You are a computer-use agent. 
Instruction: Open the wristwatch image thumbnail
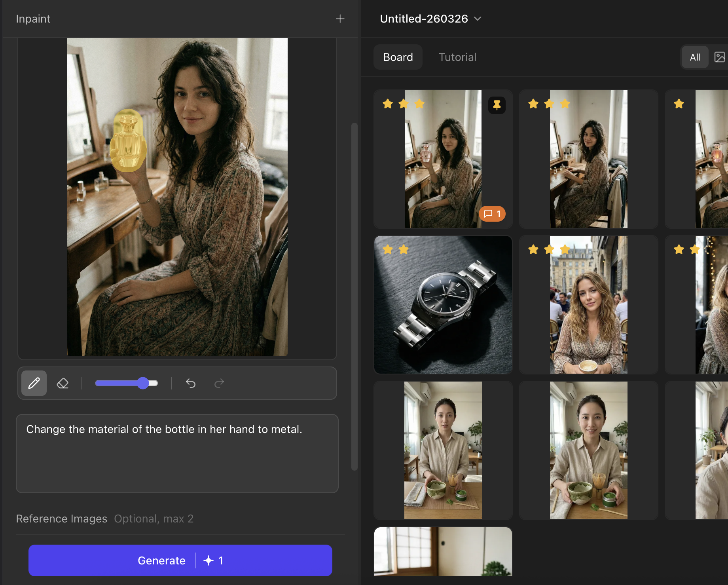pyautogui.click(x=443, y=305)
